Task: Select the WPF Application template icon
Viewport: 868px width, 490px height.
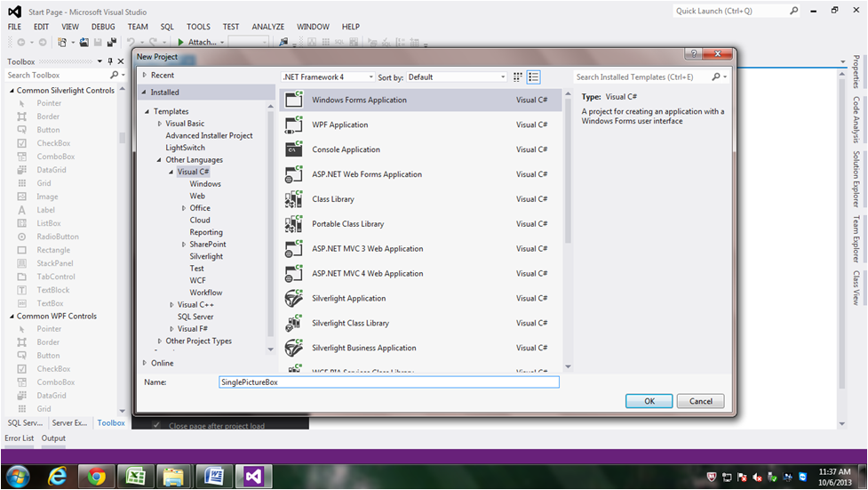Action: pos(294,125)
